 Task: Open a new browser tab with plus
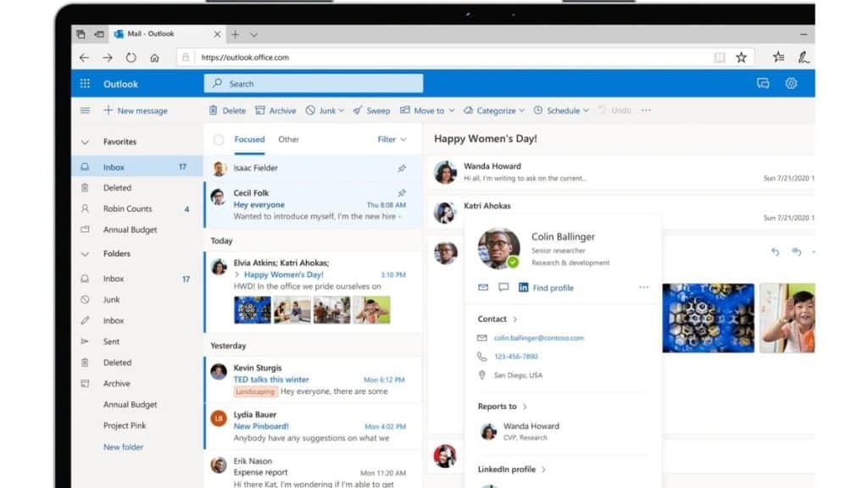click(236, 34)
